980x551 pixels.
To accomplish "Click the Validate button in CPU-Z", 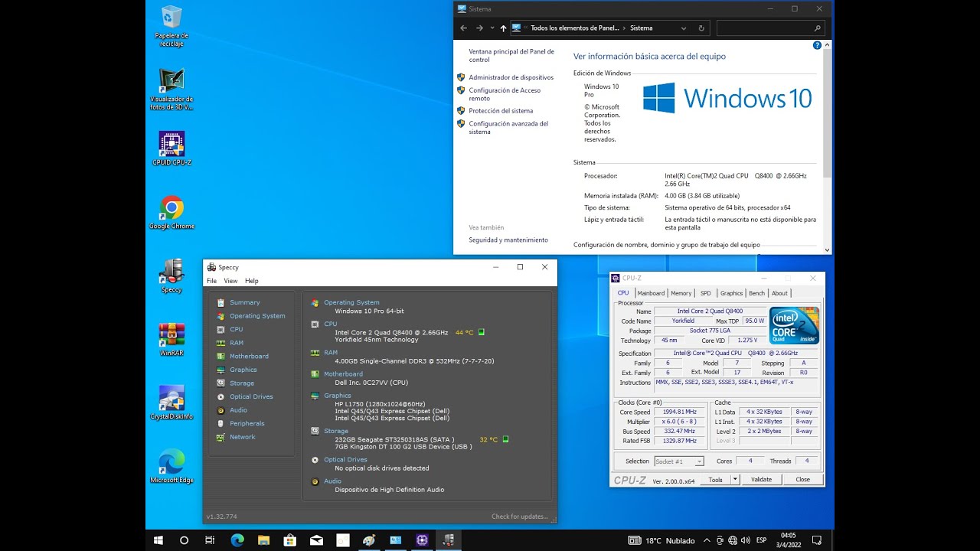I will (x=761, y=480).
